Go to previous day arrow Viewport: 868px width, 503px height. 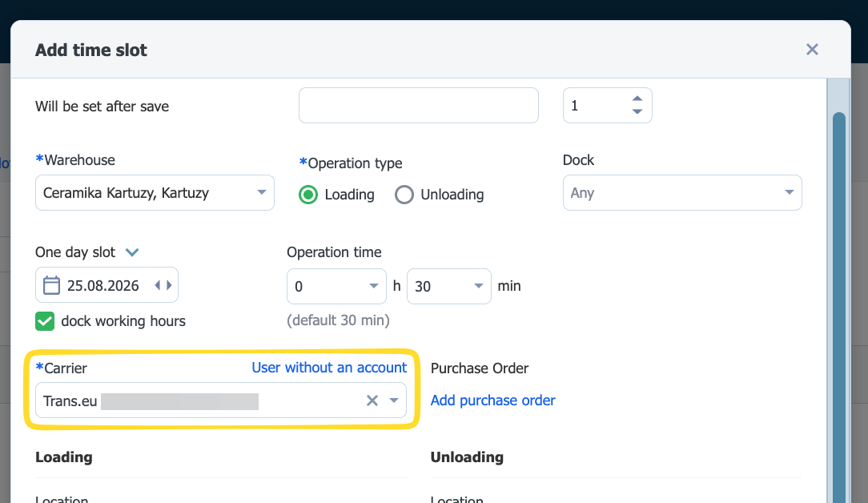tap(158, 285)
